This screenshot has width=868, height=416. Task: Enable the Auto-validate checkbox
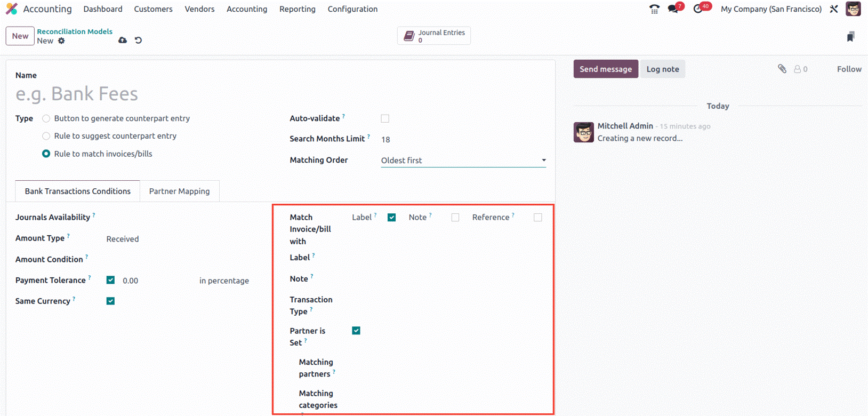point(385,118)
